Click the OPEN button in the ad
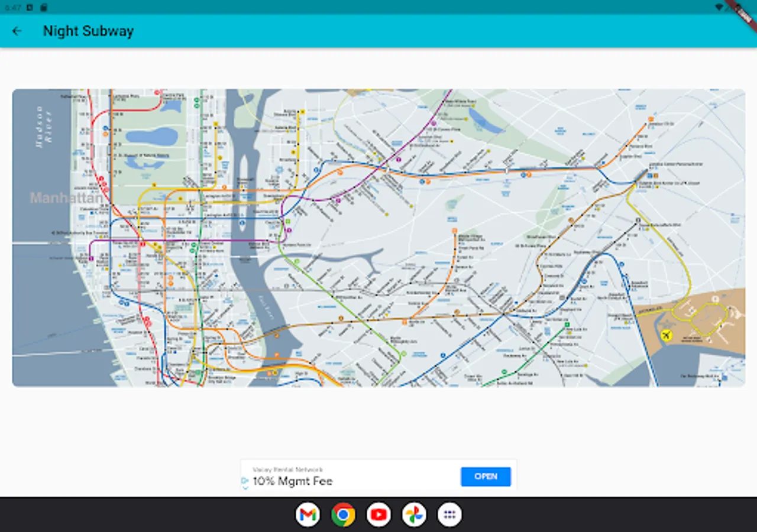757x532 pixels. (486, 476)
